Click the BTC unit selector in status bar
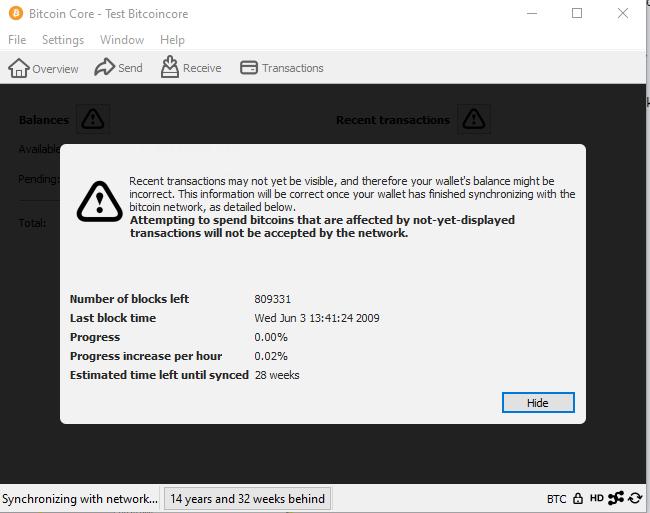The image size is (650, 513). (556, 498)
